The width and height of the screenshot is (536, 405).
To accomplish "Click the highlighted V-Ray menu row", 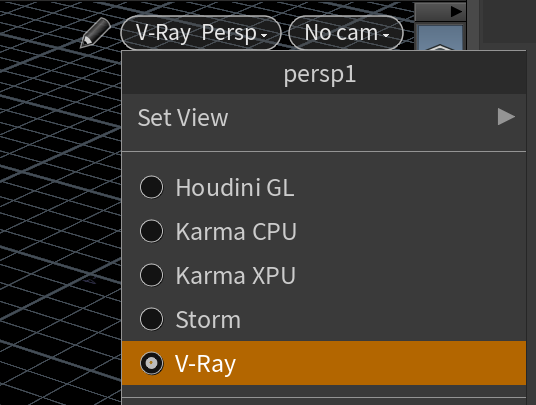I will pyautogui.click(x=324, y=363).
